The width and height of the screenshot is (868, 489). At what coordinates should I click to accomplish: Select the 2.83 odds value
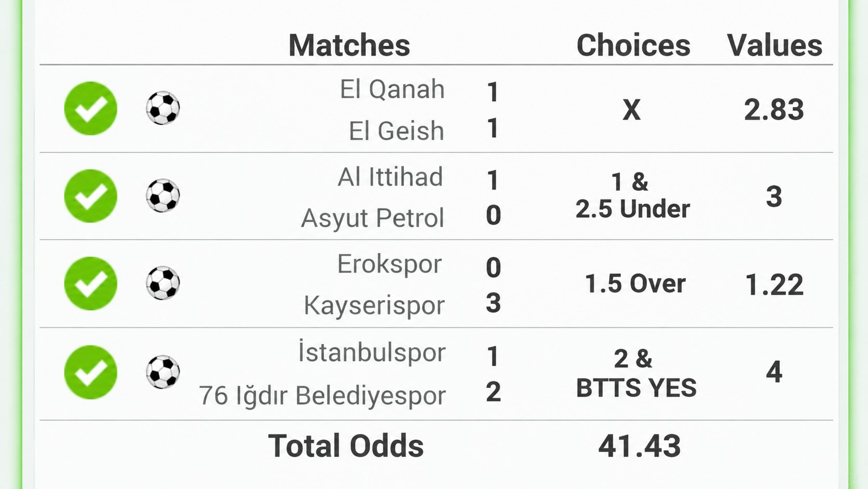click(774, 110)
